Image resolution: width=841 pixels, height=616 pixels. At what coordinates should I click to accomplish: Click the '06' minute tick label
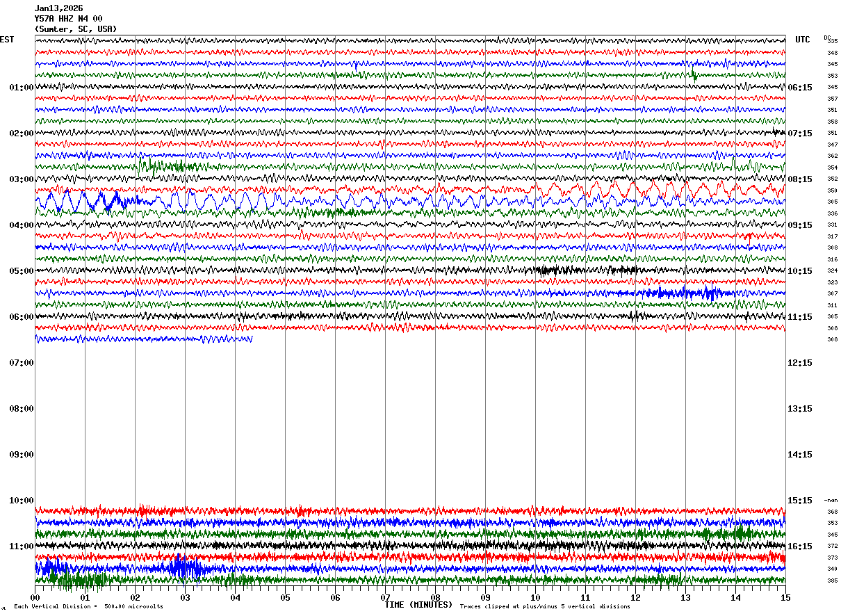click(335, 597)
